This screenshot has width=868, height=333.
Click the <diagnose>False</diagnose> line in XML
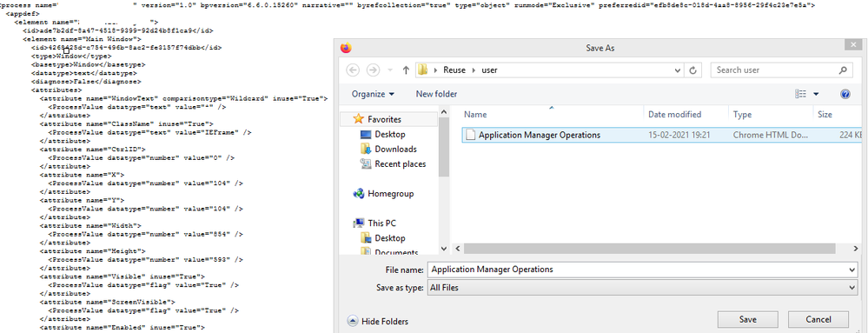pos(86,82)
